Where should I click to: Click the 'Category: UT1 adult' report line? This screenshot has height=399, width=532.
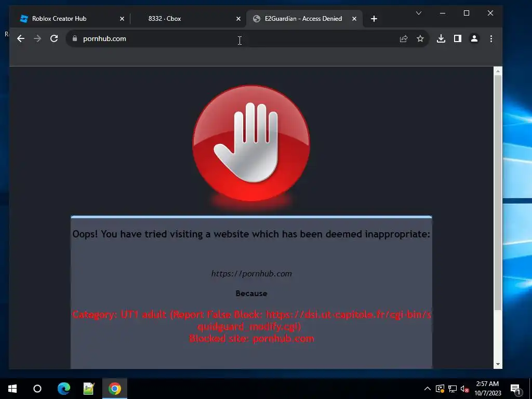tap(251, 320)
